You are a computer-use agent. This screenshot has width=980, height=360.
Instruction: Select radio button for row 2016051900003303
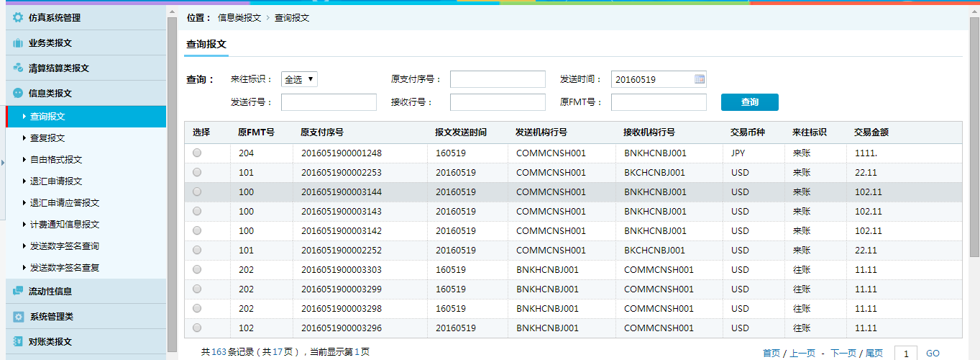(x=197, y=269)
